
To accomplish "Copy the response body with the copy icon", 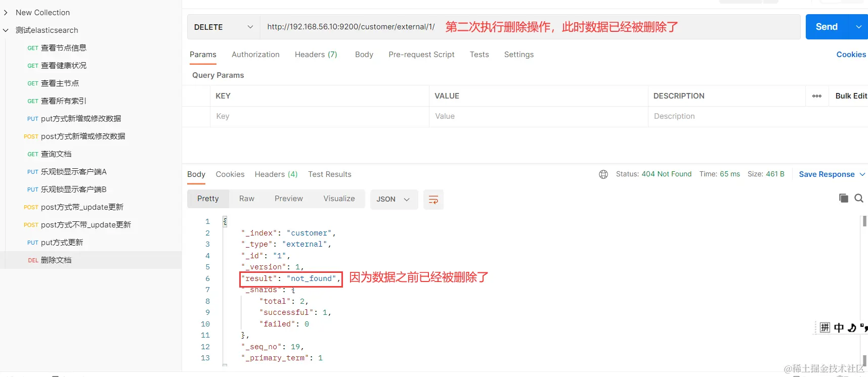I will [x=843, y=198].
